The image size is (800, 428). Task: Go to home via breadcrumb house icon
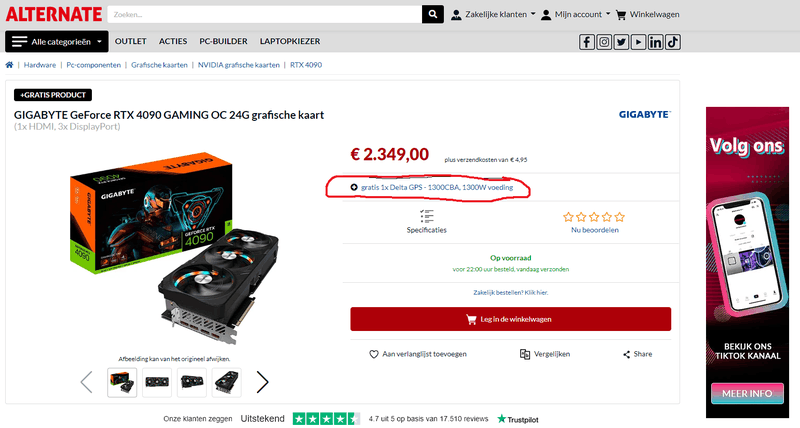click(x=9, y=65)
